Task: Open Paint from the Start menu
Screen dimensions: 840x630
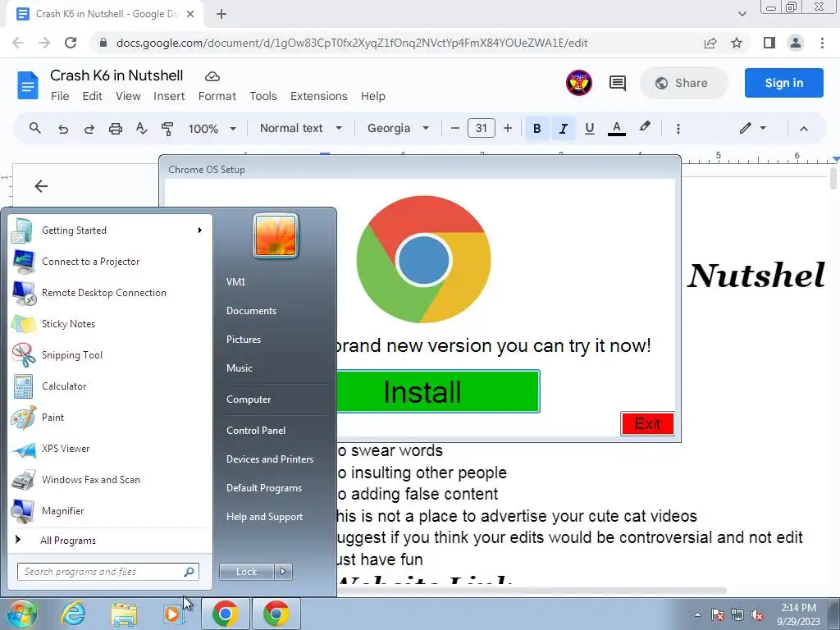Action: tap(109, 418)
